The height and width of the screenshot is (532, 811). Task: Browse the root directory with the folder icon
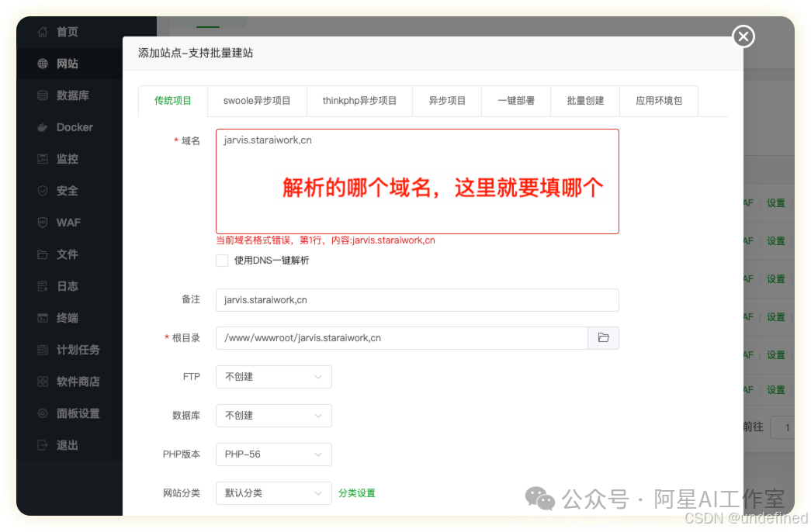tap(603, 337)
